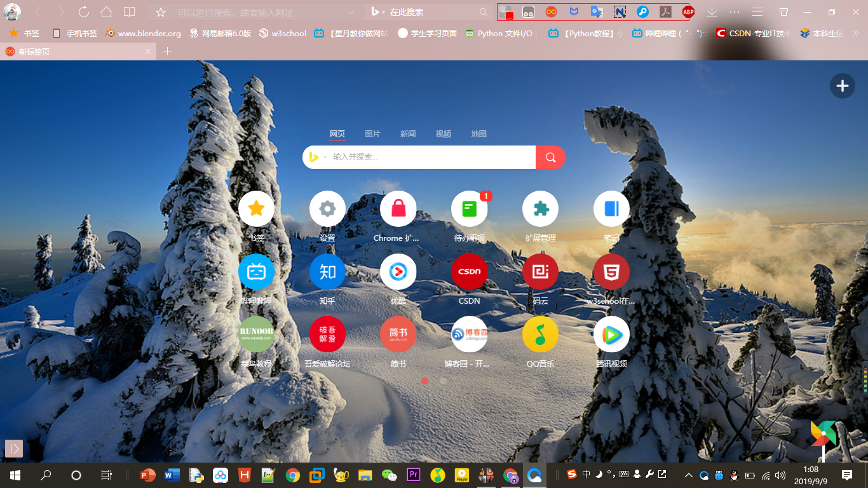
Task: Open the QQ音乐 speed-dial tile
Action: pos(541,334)
